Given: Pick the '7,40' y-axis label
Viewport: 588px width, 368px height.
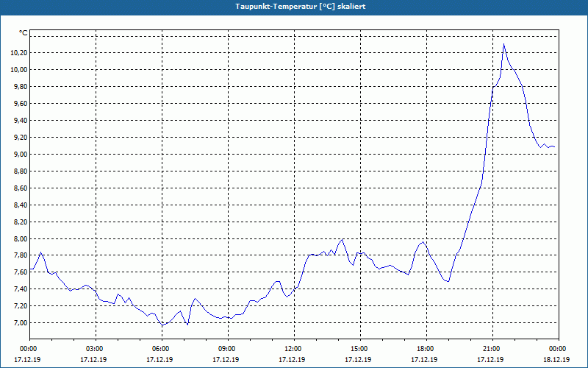Looking at the screenshot, I should [x=21, y=289].
